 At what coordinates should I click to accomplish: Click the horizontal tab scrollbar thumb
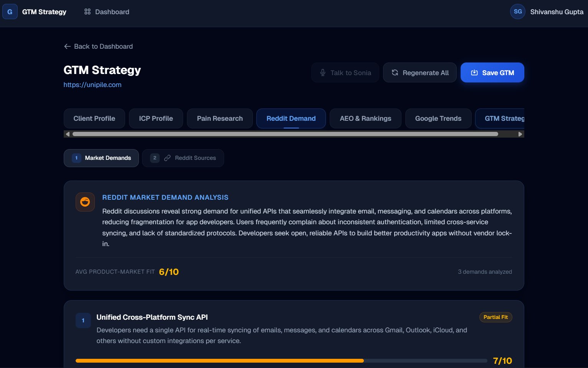[x=285, y=134]
